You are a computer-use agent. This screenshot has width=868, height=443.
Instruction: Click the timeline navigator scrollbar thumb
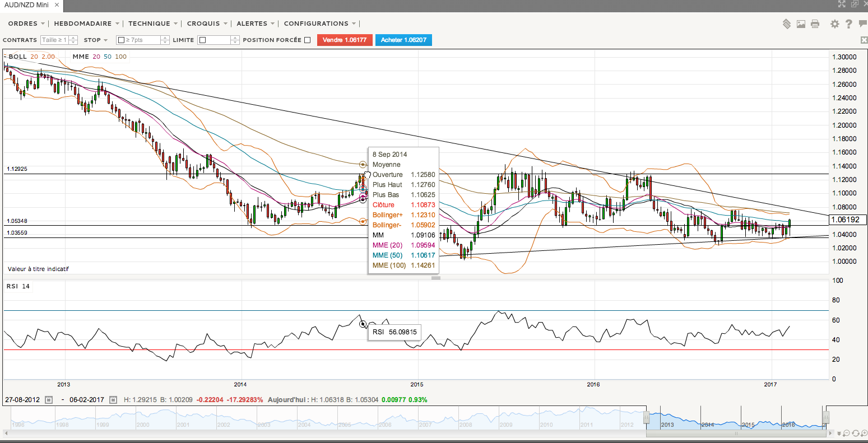pyautogui.click(x=737, y=433)
